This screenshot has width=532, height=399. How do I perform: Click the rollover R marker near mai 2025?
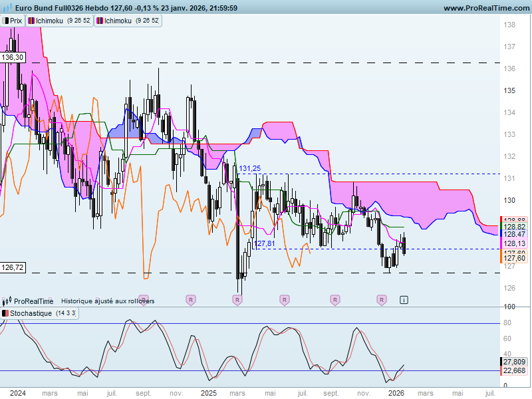pyautogui.click(x=285, y=300)
